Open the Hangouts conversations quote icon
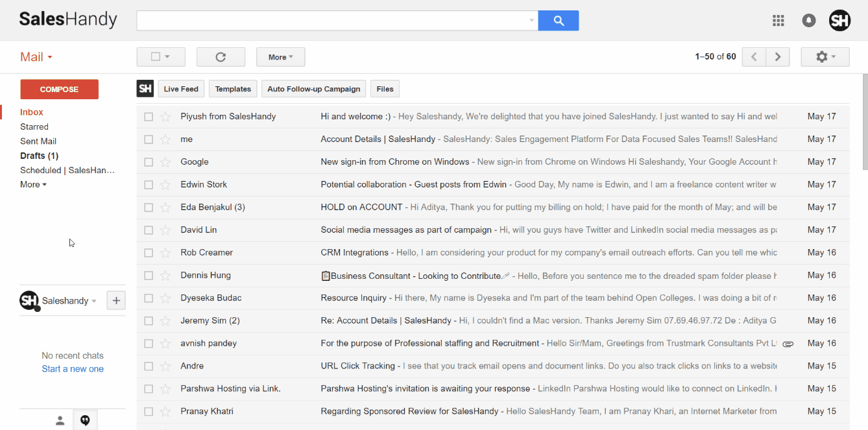The width and height of the screenshot is (868, 430). click(x=85, y=421)
